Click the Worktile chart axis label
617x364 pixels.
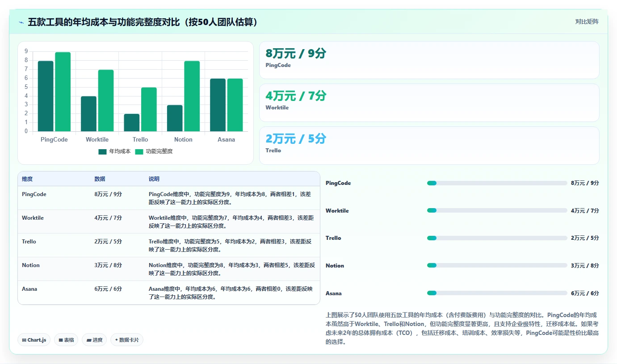pyautogui.click(x=97, y=139)
